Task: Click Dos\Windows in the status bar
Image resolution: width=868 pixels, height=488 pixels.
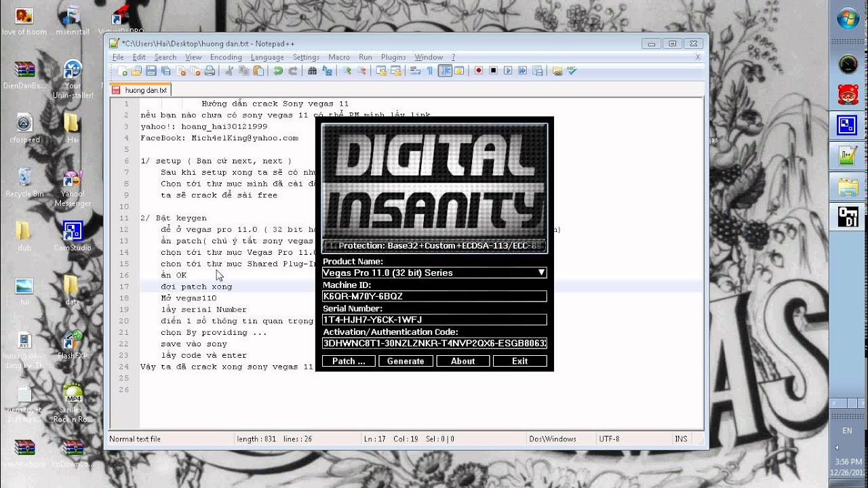Action: coord(553,439)
